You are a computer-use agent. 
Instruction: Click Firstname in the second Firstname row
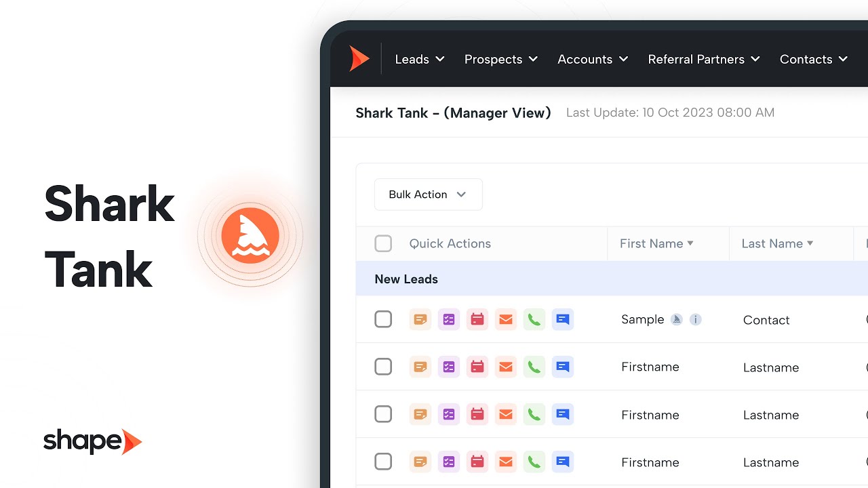pos(650,415)
